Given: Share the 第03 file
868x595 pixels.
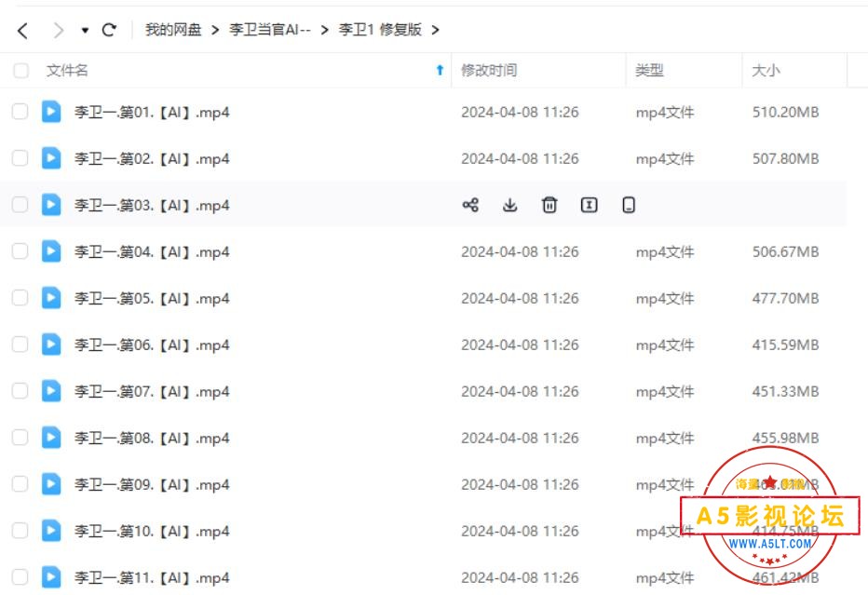Looking at the screenshot, I should (x=470, y=205).
